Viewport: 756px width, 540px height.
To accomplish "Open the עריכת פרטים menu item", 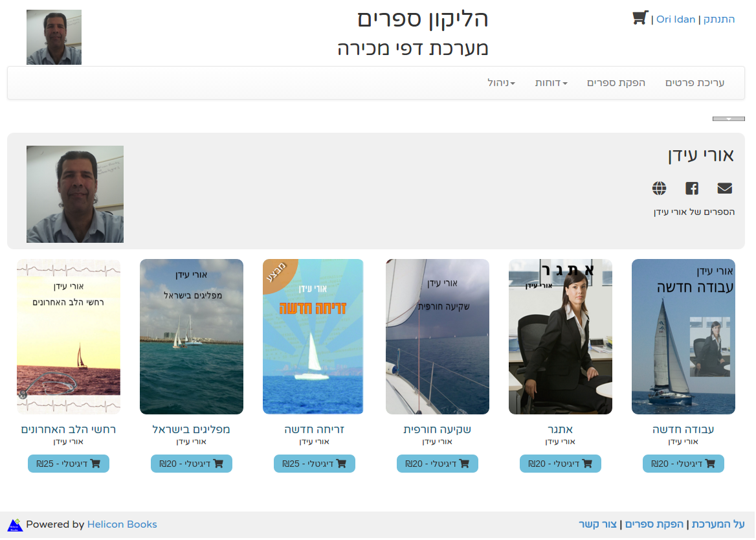I will click(x=695, y=83).
